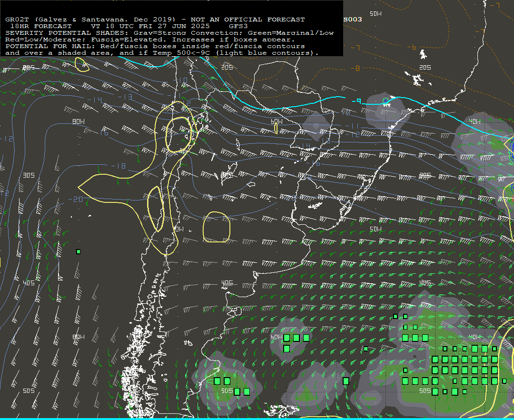Click the 'VT 18 UTC FRI 27 JUN 2025' timestamp
This screenshot has height=420, width=514.
[150, 26]
